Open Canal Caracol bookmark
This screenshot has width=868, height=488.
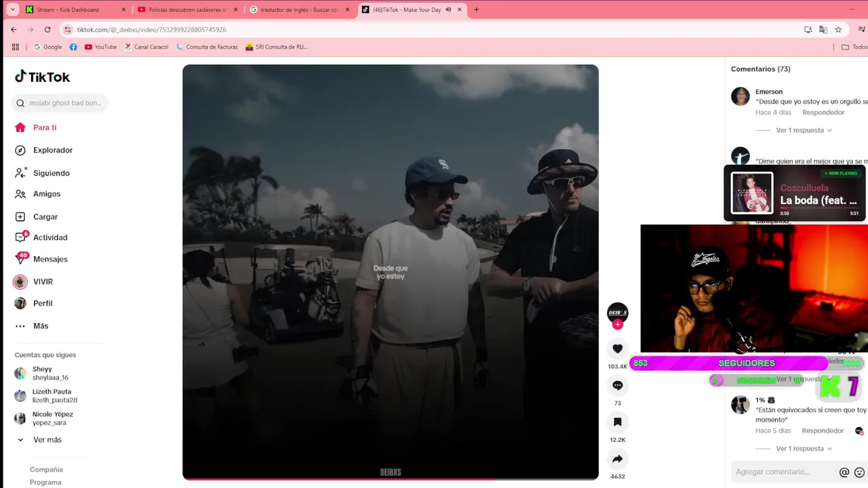point(146,47)
